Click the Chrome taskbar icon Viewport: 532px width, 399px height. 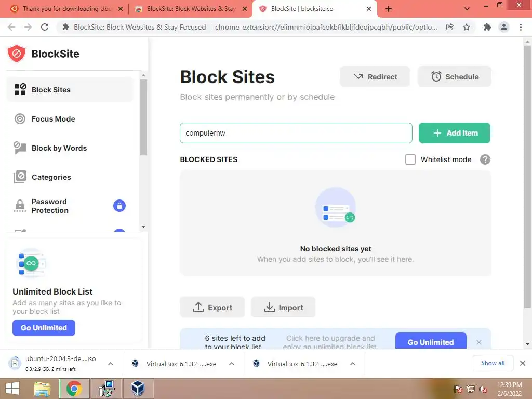(74, 389)
